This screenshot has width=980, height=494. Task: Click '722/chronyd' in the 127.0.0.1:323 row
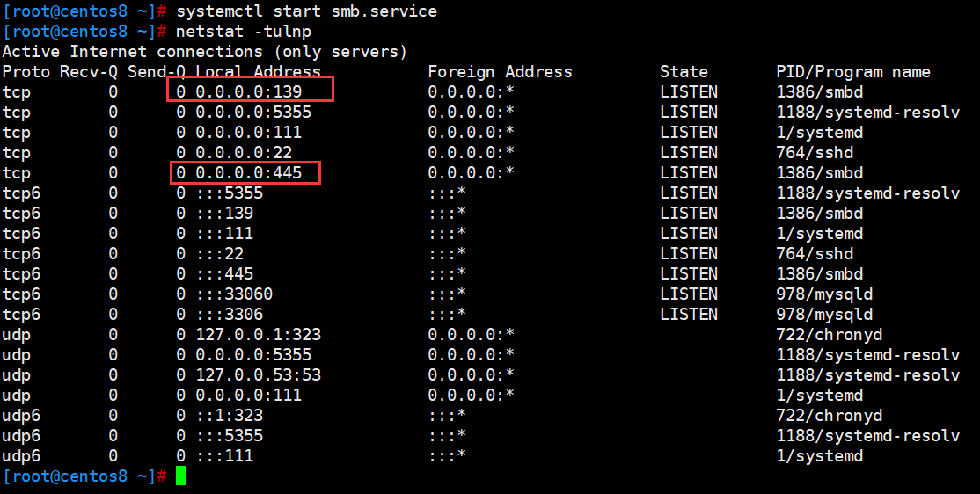[830, 335]
